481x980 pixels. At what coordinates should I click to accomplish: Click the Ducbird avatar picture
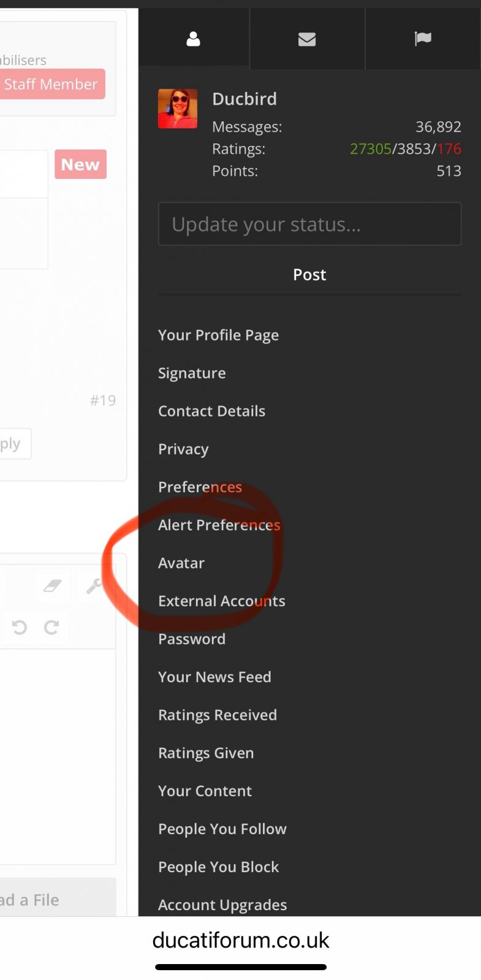click(x=178, y=108)
